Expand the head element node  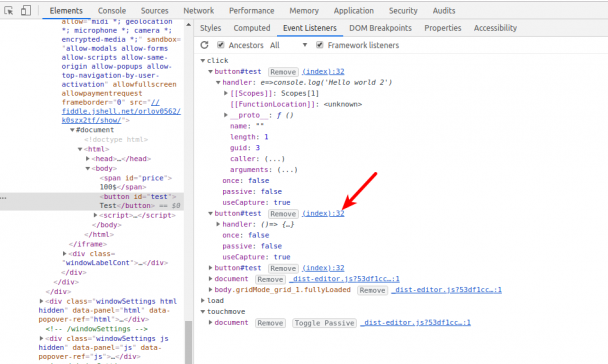click(88, 159)
